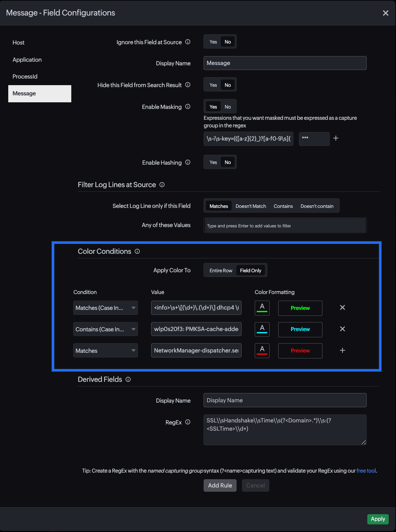
Task: Expand the third Matches condition dropdown
Action: 105,350
